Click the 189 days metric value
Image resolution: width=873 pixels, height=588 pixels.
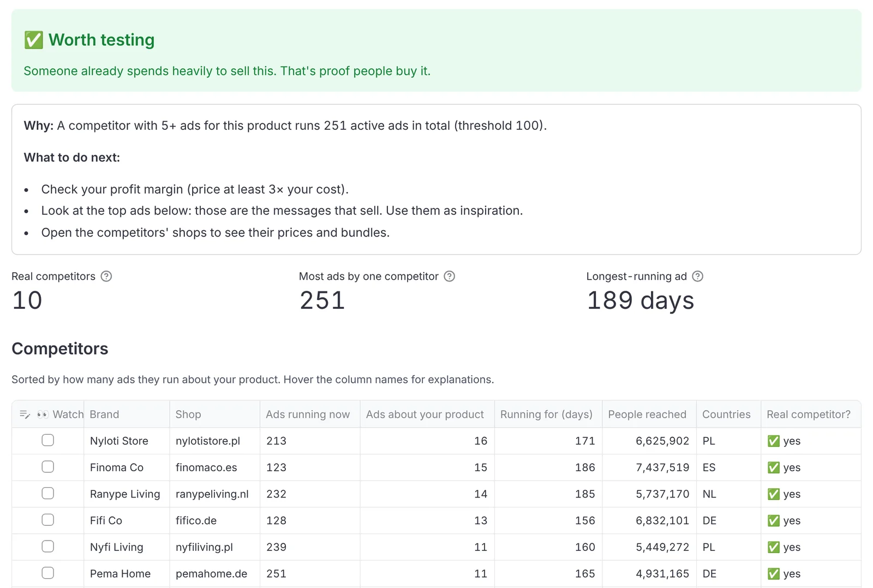641,300
